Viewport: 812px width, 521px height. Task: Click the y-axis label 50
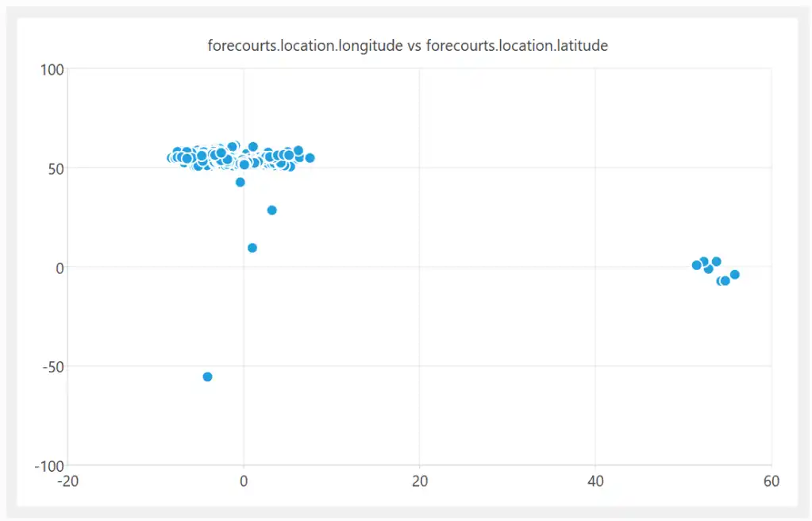pos(56,168)
